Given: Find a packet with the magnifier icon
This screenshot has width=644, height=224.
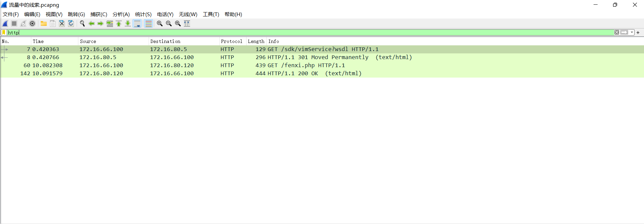Looking at the screenshot, I should (82, 24).
